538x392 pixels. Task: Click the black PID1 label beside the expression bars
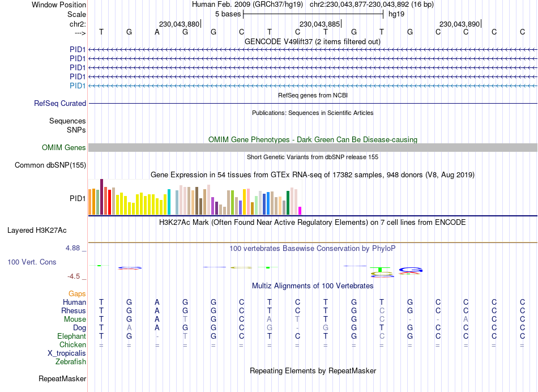pos(78,198)
